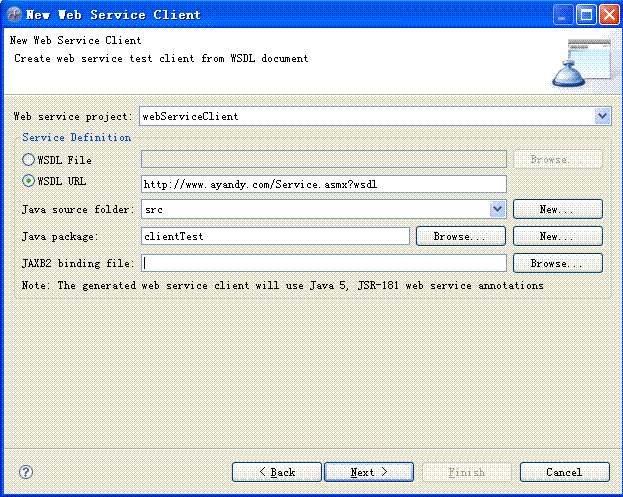Click the 'Web service project:' label
The height and width of the screenshot is (497, 623).
[73, 116]
